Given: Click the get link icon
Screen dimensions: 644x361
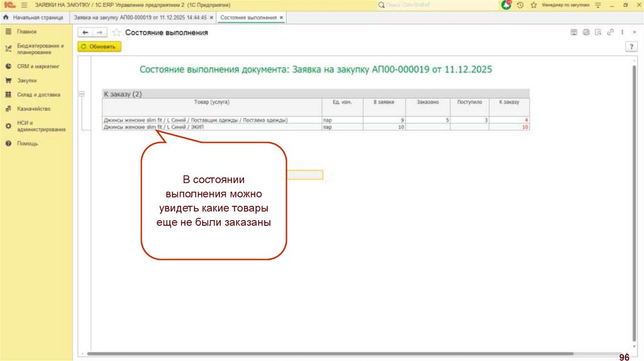Looking at the screenshot, I should pos(610,33).
